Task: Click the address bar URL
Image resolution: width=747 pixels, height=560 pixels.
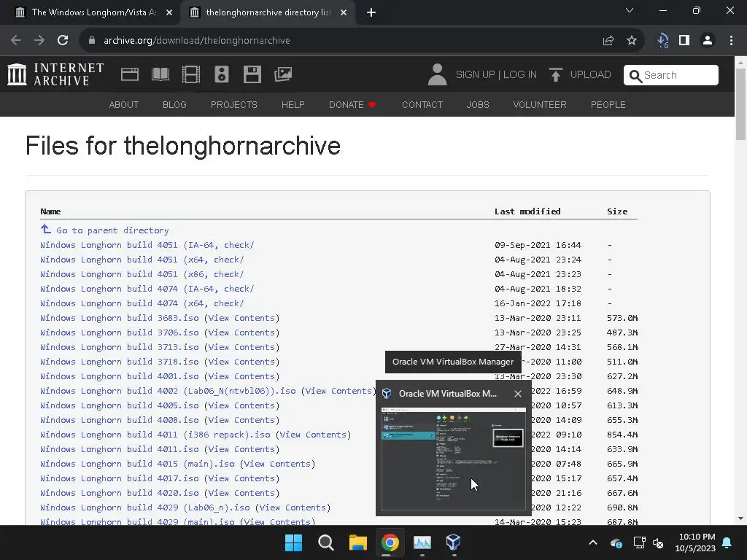Action: [197, 41]
